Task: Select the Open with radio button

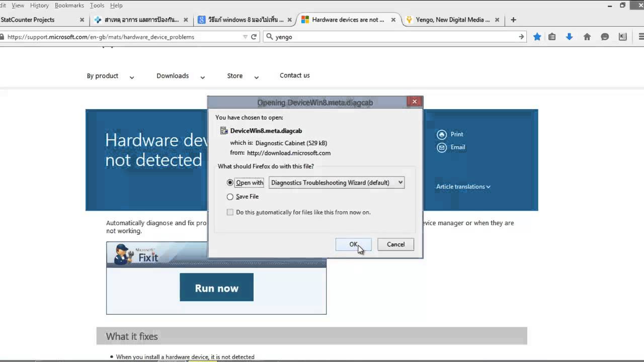Action: [x=230, y=183]
